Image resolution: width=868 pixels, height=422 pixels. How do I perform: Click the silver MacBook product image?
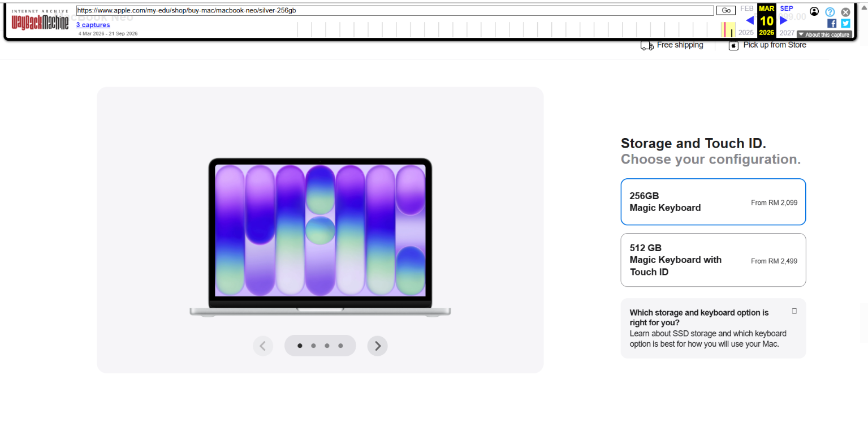pyautogui.click(x=320, y=237)
